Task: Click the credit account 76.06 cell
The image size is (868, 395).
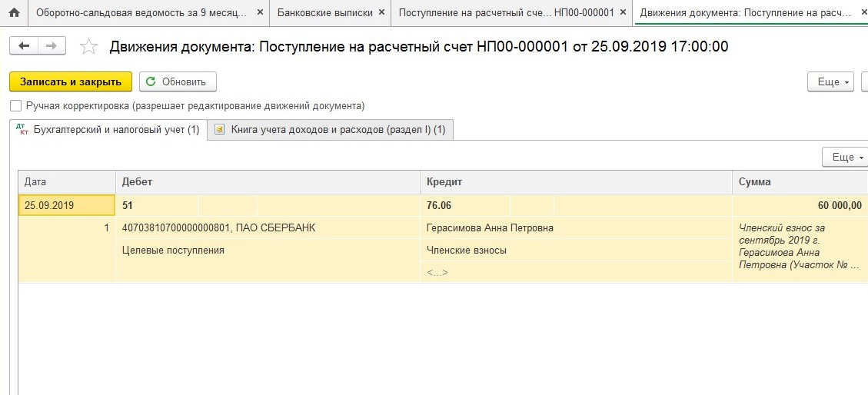Action: coord(464,206)
